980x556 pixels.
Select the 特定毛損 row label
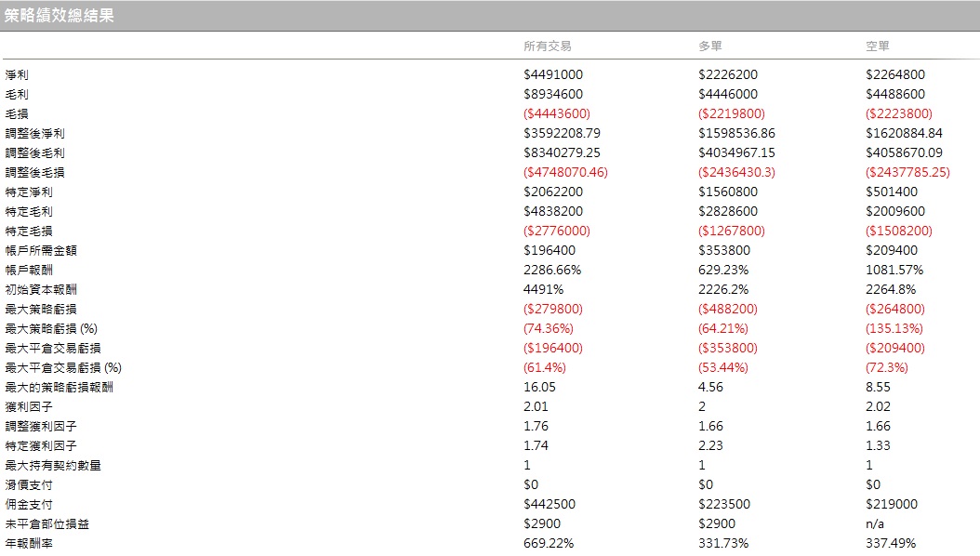(29, 232)
